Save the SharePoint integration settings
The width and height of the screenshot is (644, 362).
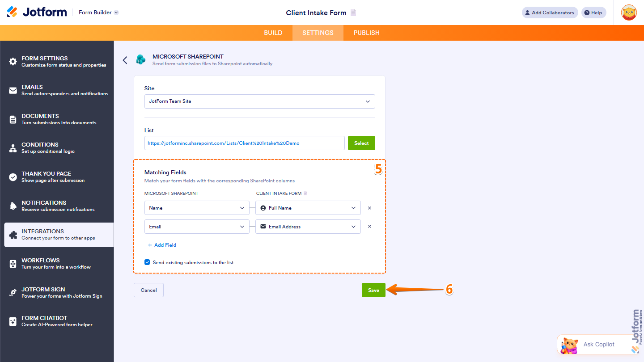coord(373,290)
